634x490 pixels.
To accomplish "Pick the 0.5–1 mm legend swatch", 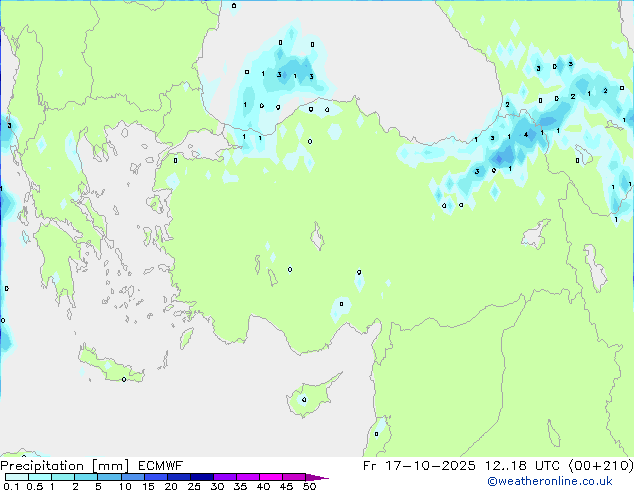I will pyautogui.click(x=40, y=477).
